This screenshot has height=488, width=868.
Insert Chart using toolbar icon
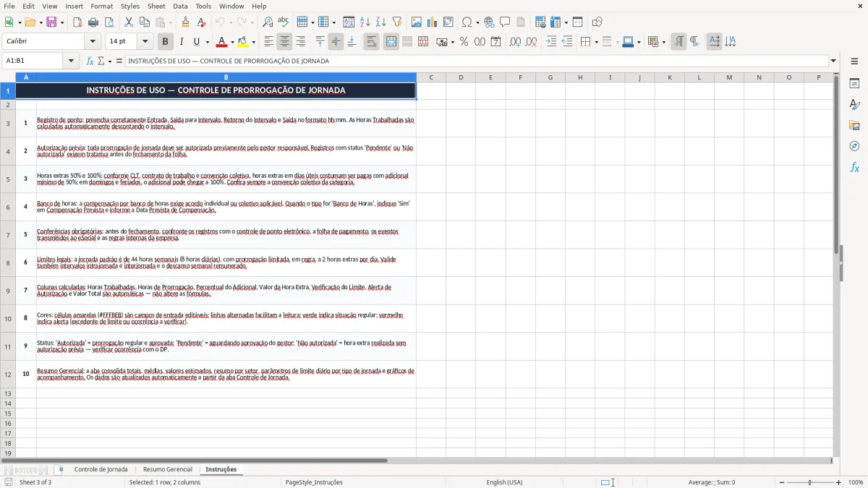pyautogui.click(x=433, y=22)
